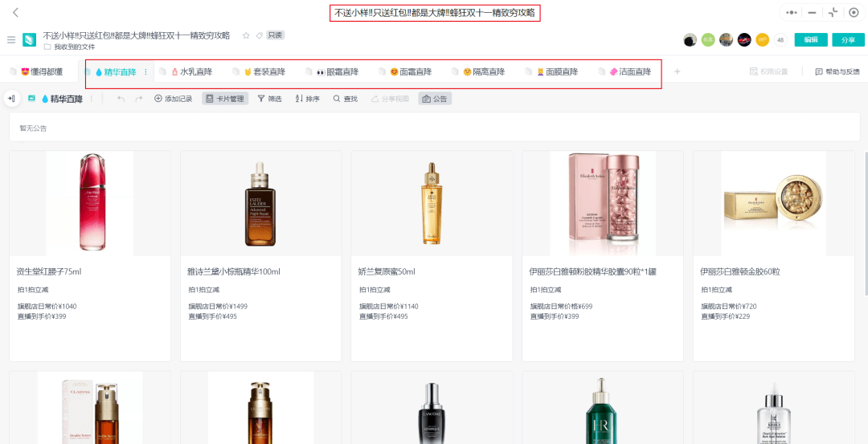Open 帮助与反馈 help and feedback
Viewport: 868px width, 444px height.
point(837,72)
